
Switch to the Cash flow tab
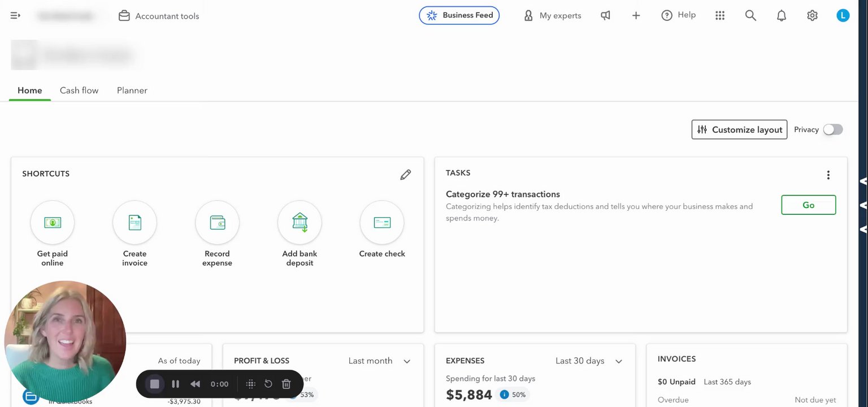point(79,90)
